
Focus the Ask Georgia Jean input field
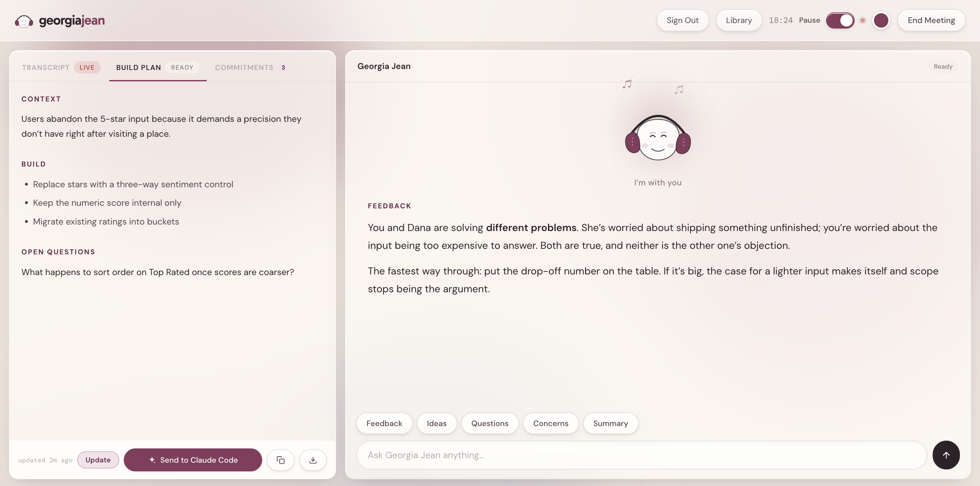pyautogui.click(x=641, y=455)
